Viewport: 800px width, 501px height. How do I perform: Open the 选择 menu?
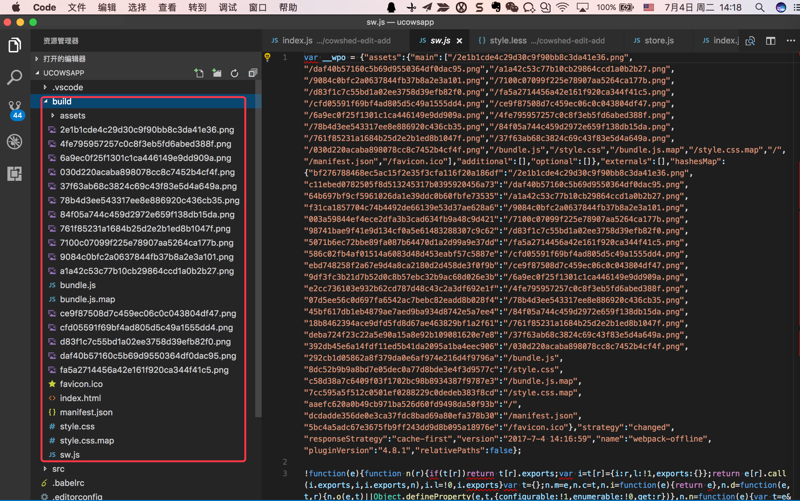[x=137, y=7]
